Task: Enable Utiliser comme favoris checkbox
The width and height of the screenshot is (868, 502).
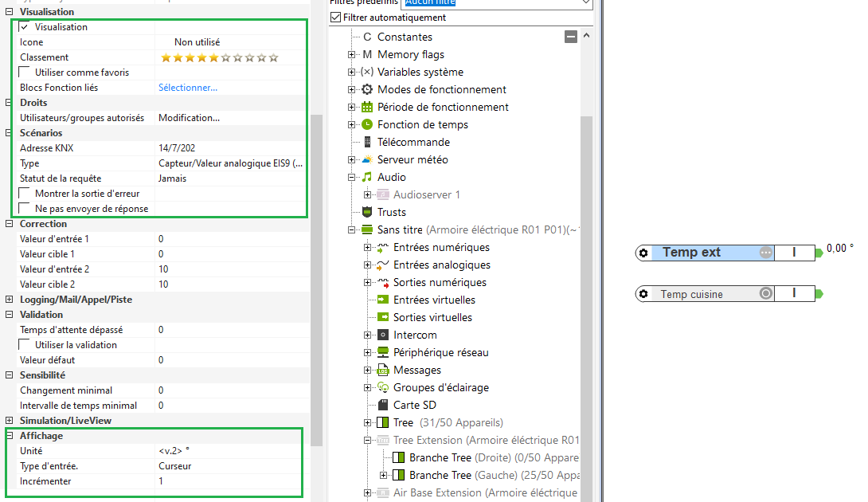Action: 24,73
